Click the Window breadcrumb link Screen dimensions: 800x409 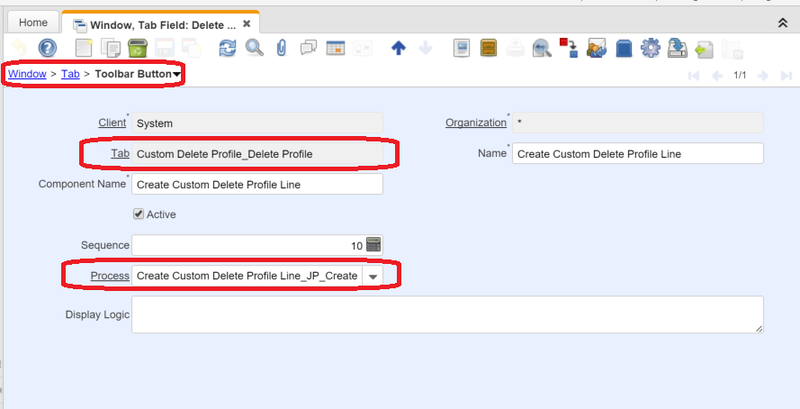[x=27, y=74]
